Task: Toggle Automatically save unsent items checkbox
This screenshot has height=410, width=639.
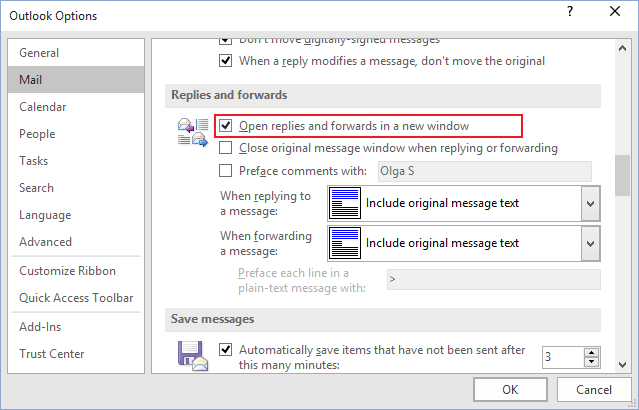Action: click(225, 350)
